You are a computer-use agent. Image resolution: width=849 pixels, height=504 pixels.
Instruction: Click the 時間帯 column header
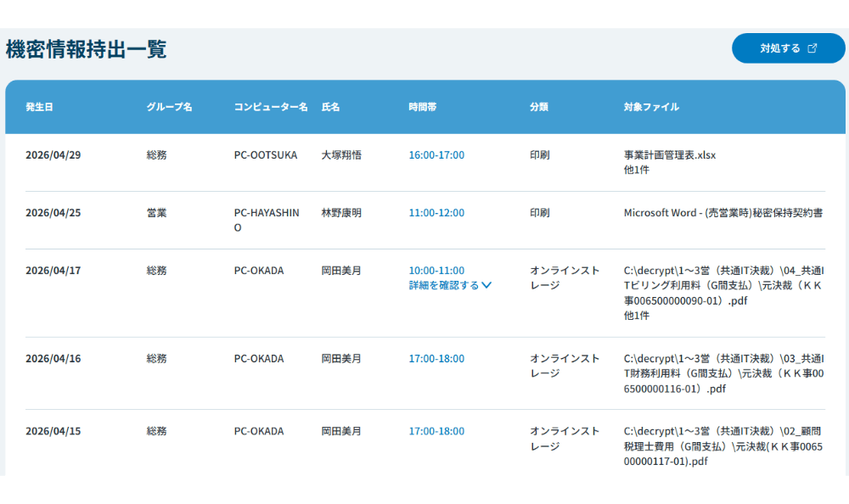coord(422,107)
